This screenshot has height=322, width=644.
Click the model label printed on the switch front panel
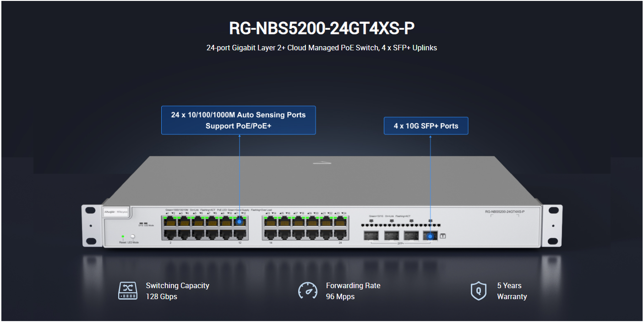tap(504, 212)
